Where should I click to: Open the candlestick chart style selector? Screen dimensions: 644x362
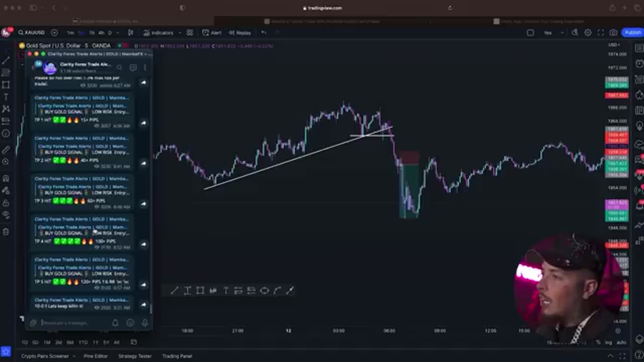(131, 33)
